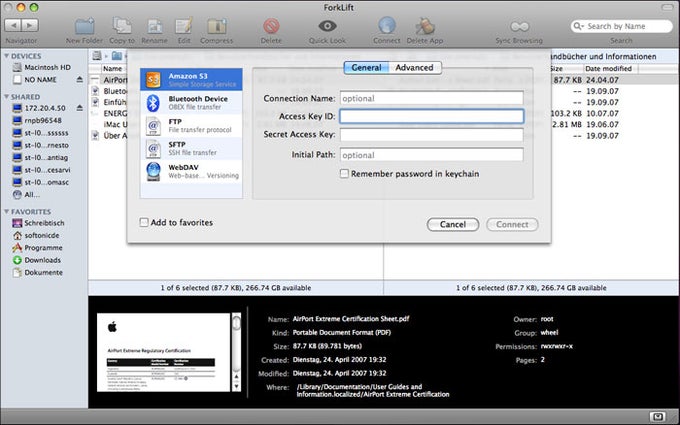Select Amazon S3 protocol

(x=191, y=79)
